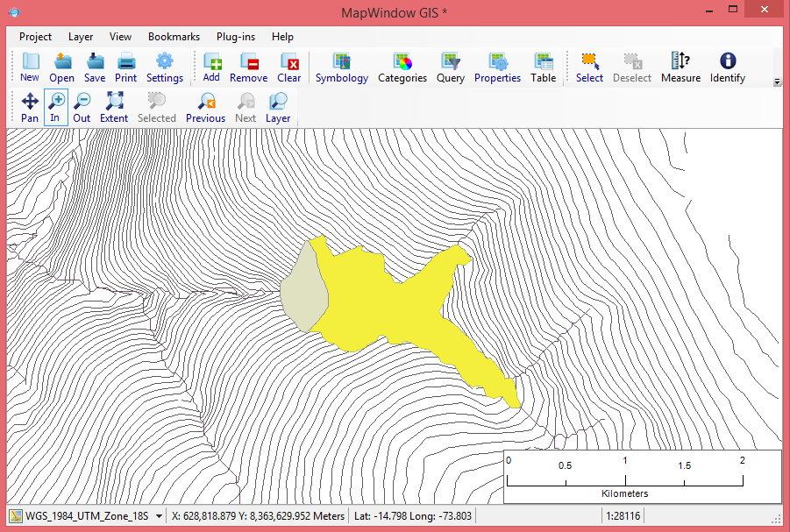Maximize the MapWindow GIS window
The image size is (790, 532).
[x=733, y=9]
